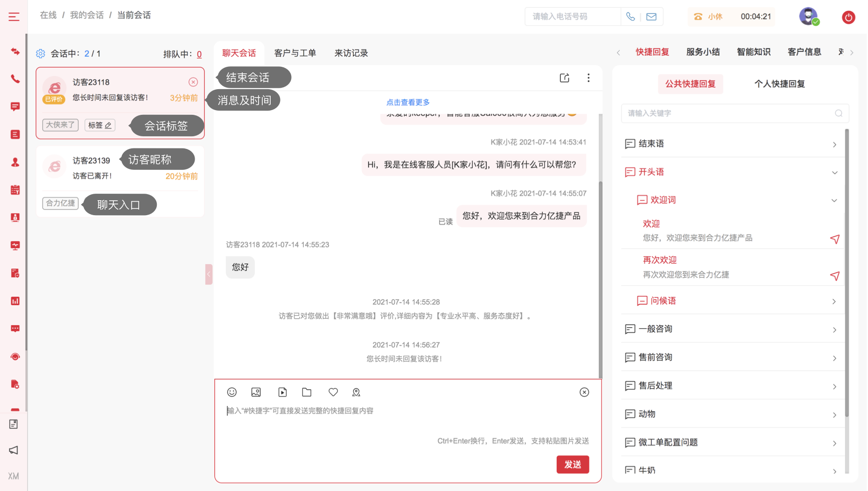Screen dimensions: 868x491
Task: Toggle the hamburger sidebar menu
Action: (x=14, y=17)
